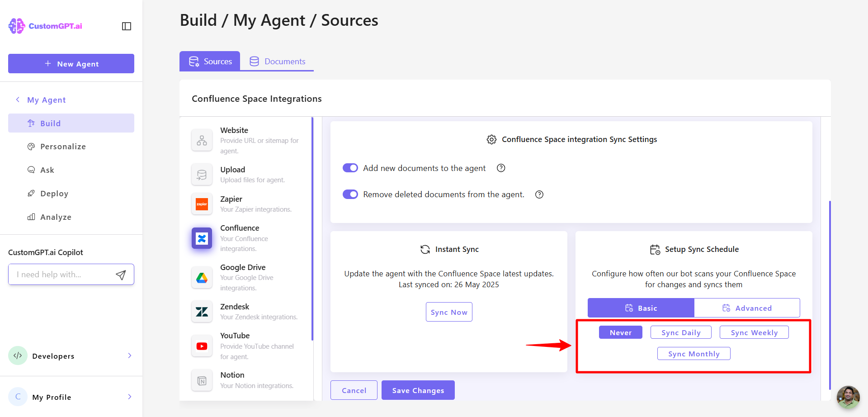Select the Confluence source label
Viewport: 868px width, 417px height.
pos(240,228)
